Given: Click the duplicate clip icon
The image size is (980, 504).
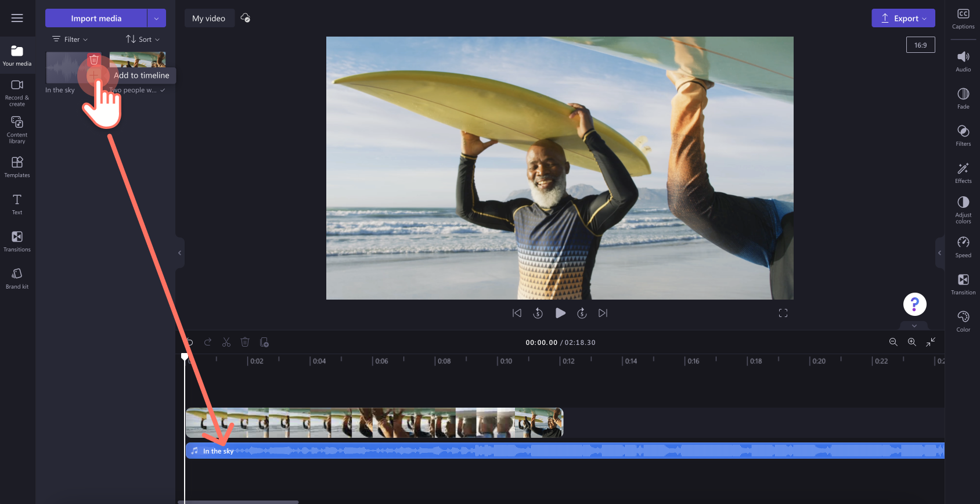Looking at the screenshot, I should coord(264,343).
